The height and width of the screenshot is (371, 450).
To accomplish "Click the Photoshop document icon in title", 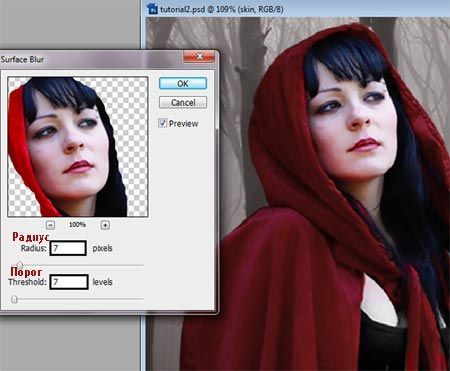I will [153, 9].
